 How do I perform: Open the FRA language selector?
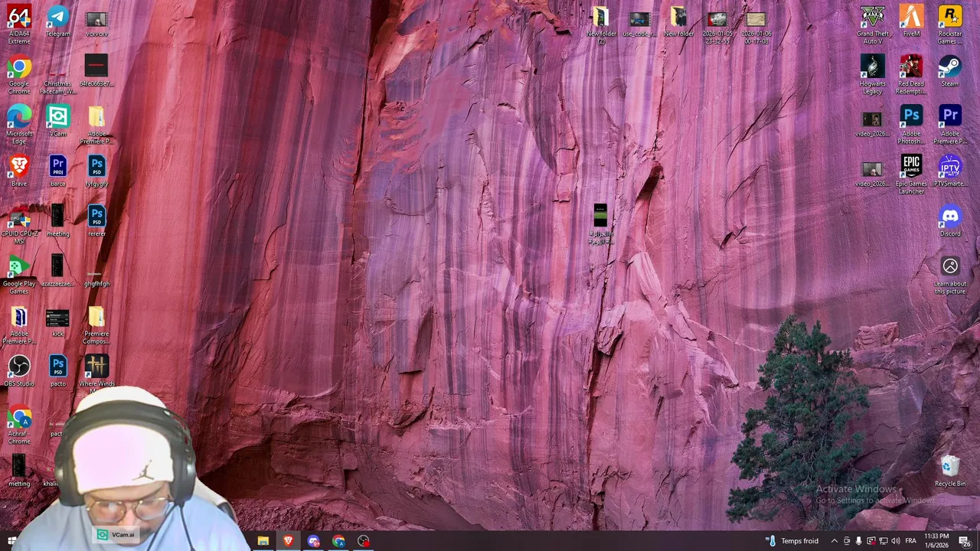[911, 541]
